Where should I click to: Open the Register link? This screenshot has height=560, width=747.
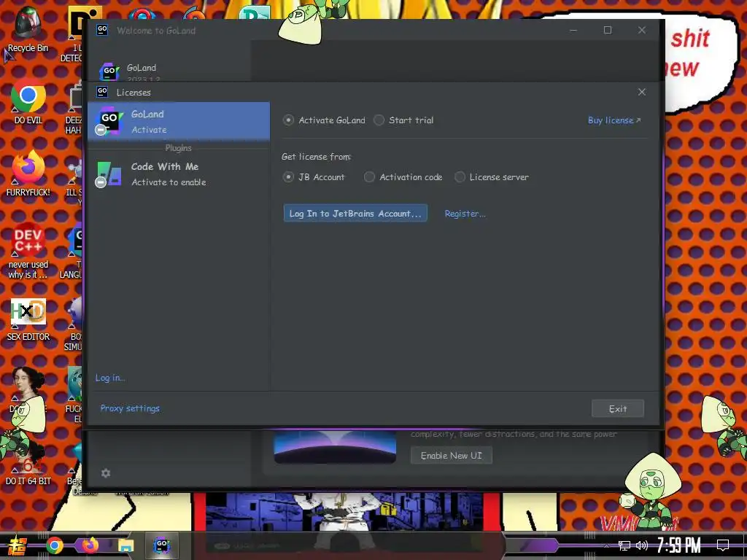(465, 214)
